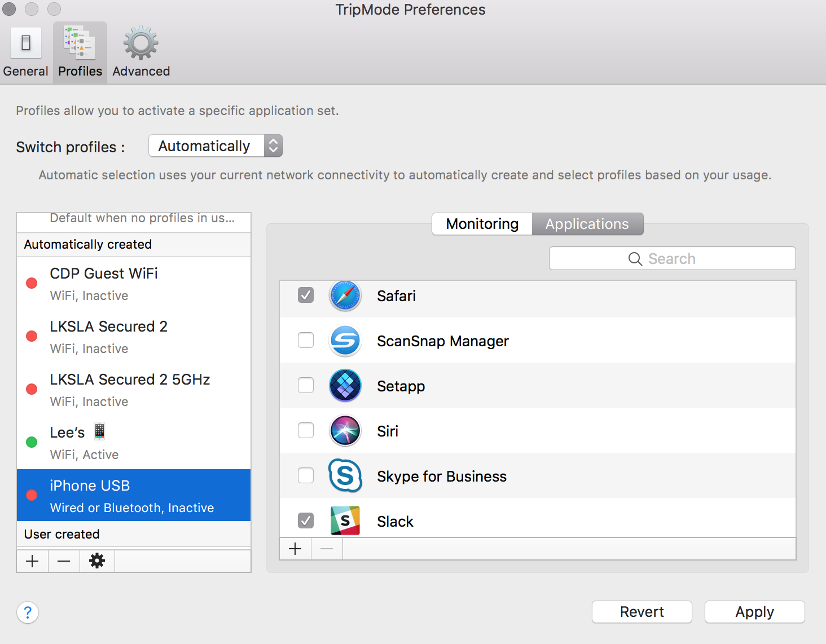Image resolution: width=826 pixels, height=644 pixels.
Task: Open the Advanced gear pane
Action: click(141, 52)
